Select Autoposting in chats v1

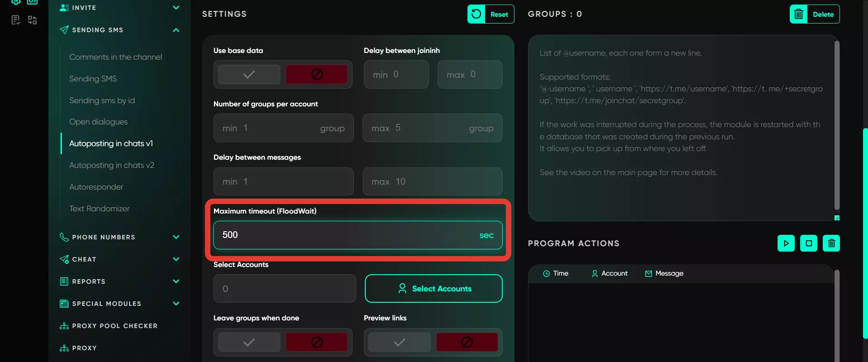pos(111,143)
